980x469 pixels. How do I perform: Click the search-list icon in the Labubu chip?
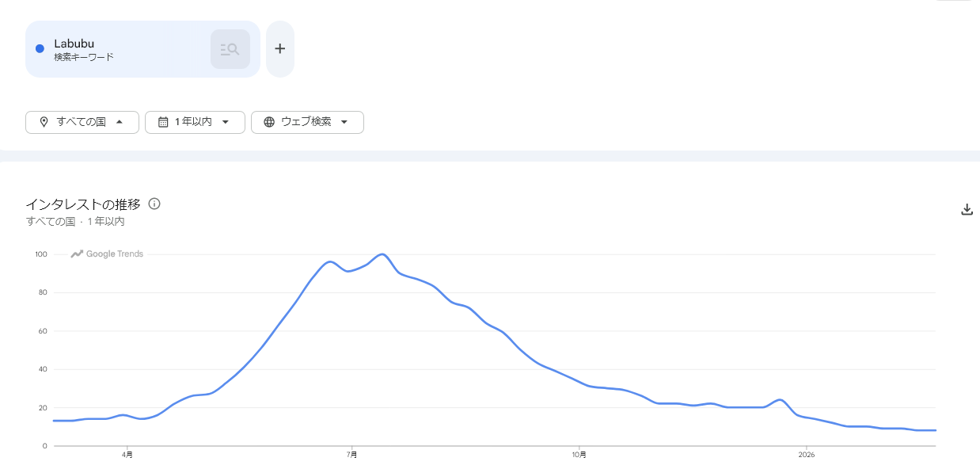(x=230, y=49)
